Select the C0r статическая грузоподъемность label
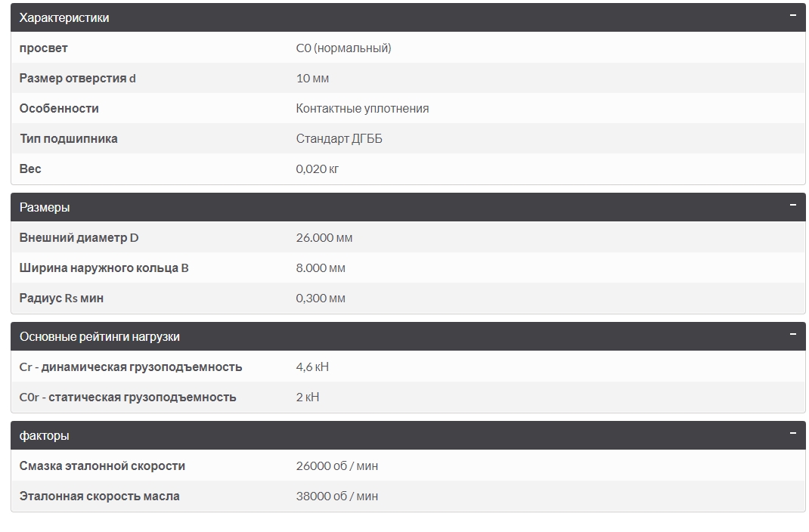This screenshot has height=532, width=809. click(128, 397)
